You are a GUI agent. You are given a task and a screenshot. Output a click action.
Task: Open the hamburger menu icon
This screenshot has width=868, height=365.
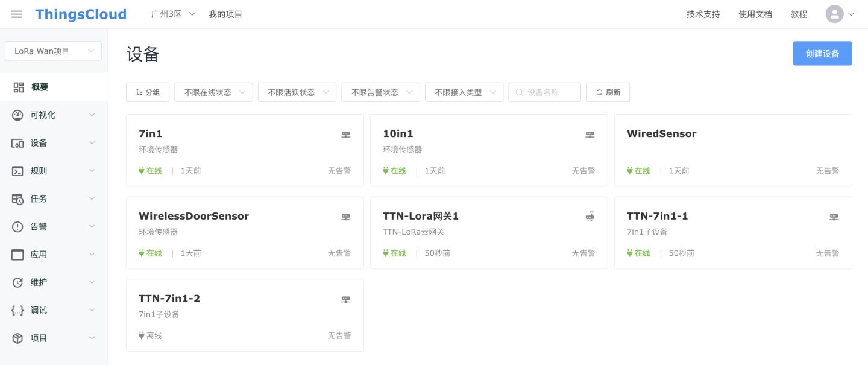pyautogui.click(x=17, y=14)
